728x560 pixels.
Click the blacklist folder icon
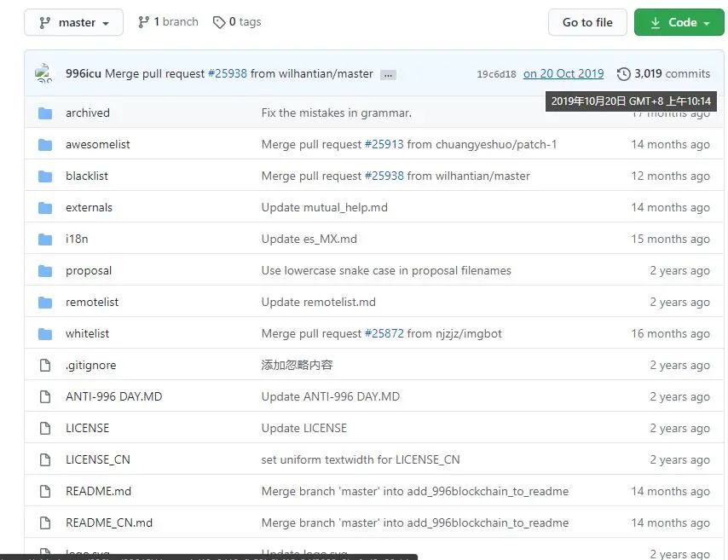click(45, 176)
